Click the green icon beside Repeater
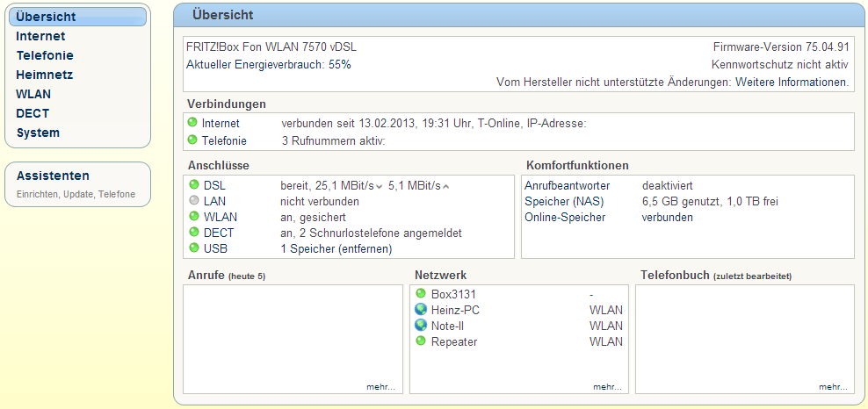The height and width of the screenshot is (409, 868). click(x=421, y=341)
